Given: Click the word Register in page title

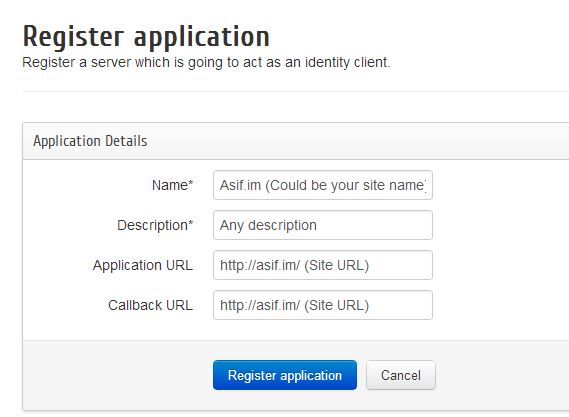Looking at the screenshot, I should pyautogui.click(x=74, y=37).
